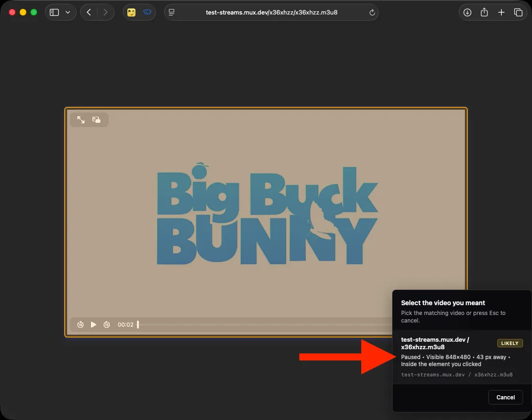Start a page download

(467, 12)
